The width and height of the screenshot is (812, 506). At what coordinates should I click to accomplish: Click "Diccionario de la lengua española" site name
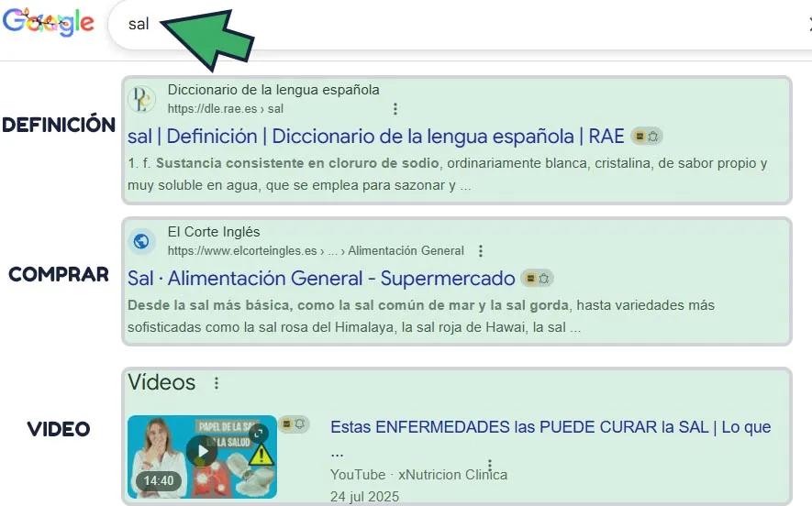[273, 90]
